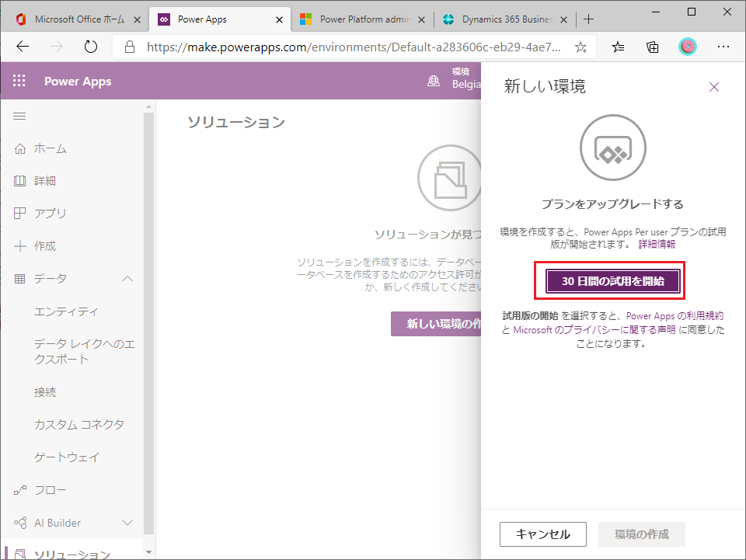746x560 pixels.
Task: Click the browser profile avatar
Action: pos(687,47)
